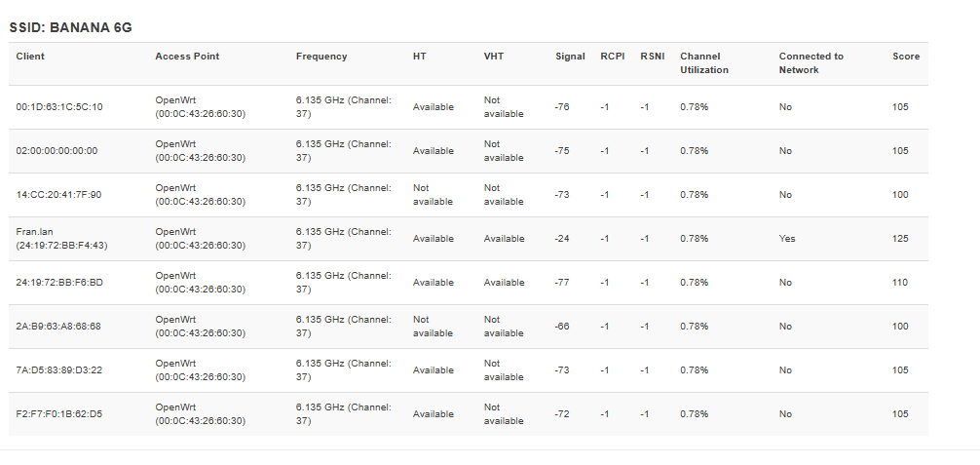Select the Score column header
This screenshot has height=465, width=980.
[906, 57]
